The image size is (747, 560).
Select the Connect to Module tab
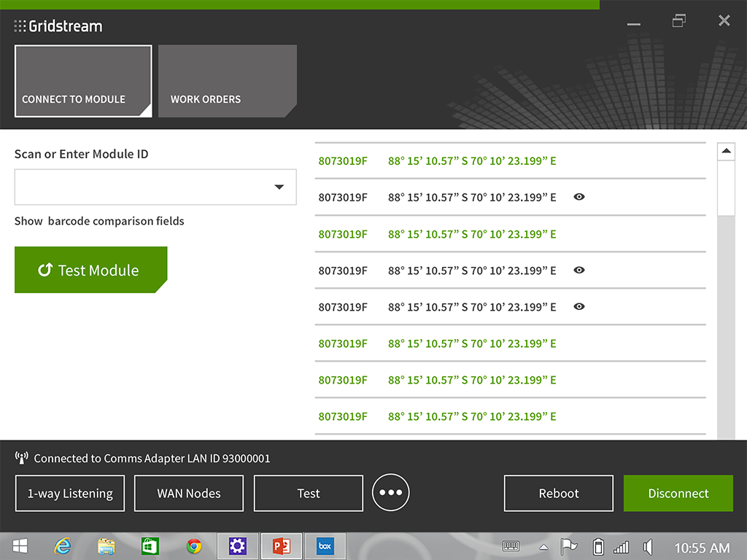(83, 81)
